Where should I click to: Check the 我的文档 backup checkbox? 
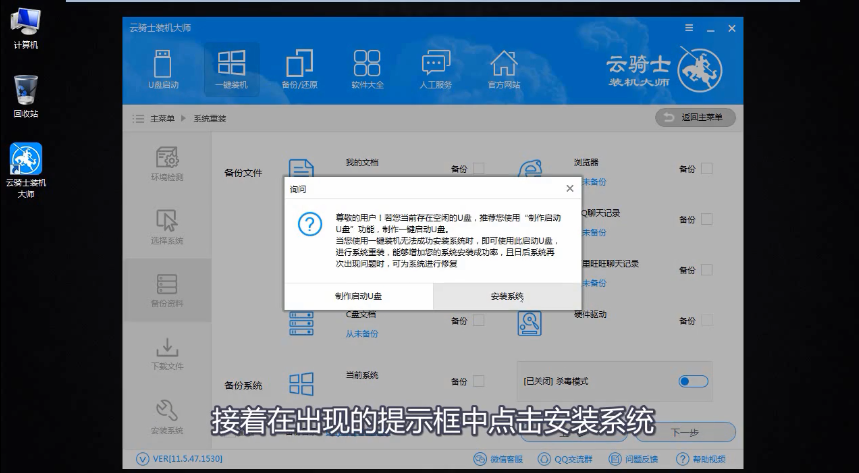coord(478,168)
